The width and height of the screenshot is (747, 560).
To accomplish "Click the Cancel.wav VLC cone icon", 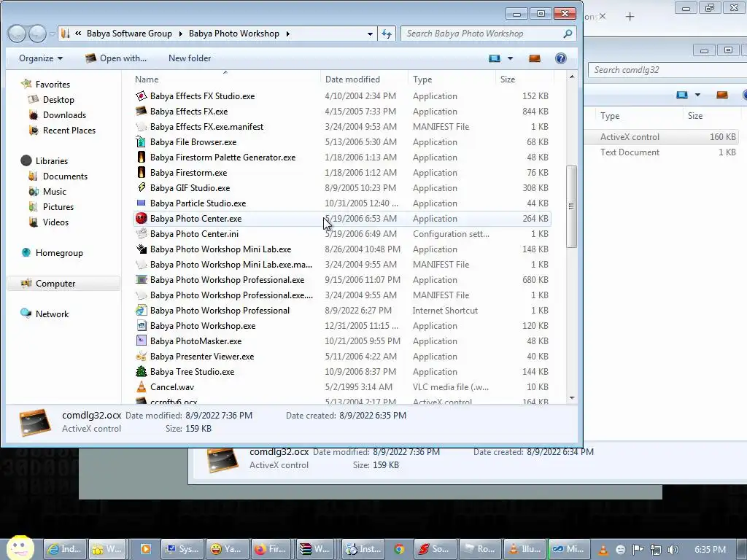I will (141, 387).
